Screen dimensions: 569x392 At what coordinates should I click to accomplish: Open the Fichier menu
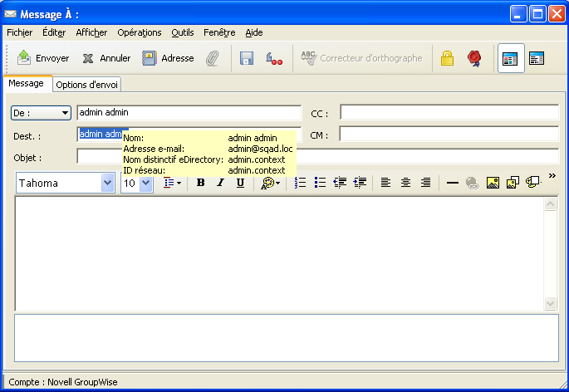(20, 32)
